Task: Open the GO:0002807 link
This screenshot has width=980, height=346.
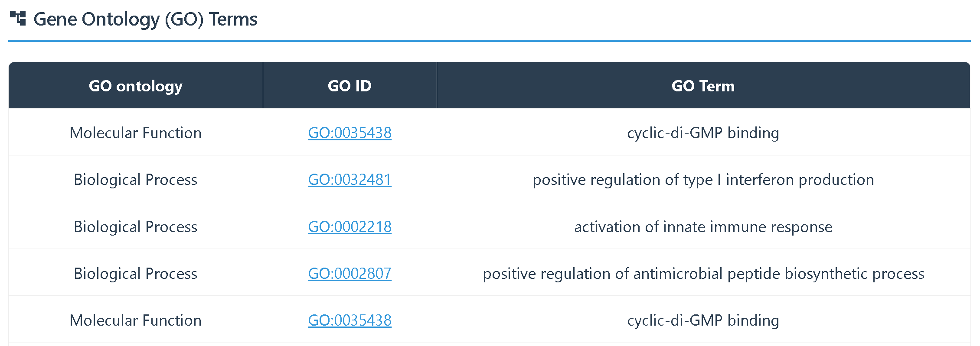Action: 350,274
